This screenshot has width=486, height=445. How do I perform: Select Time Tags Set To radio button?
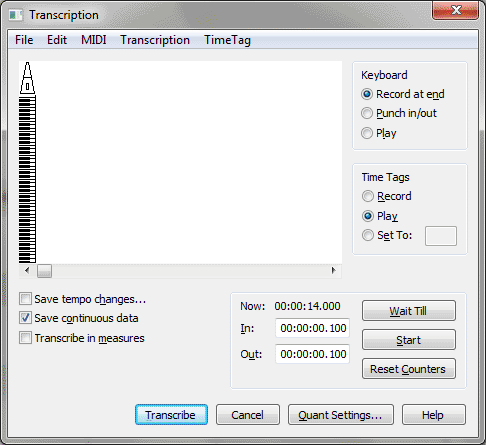(x=368, y=235)
